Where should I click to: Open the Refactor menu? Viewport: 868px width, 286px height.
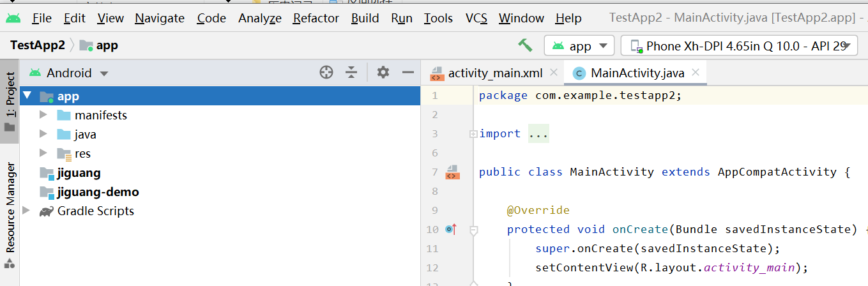[x=316, y=19]
